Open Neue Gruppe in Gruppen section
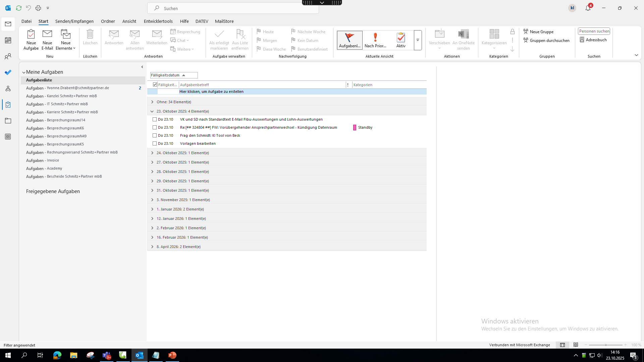Viewport: 644px width, 362px height. point(538,32)
